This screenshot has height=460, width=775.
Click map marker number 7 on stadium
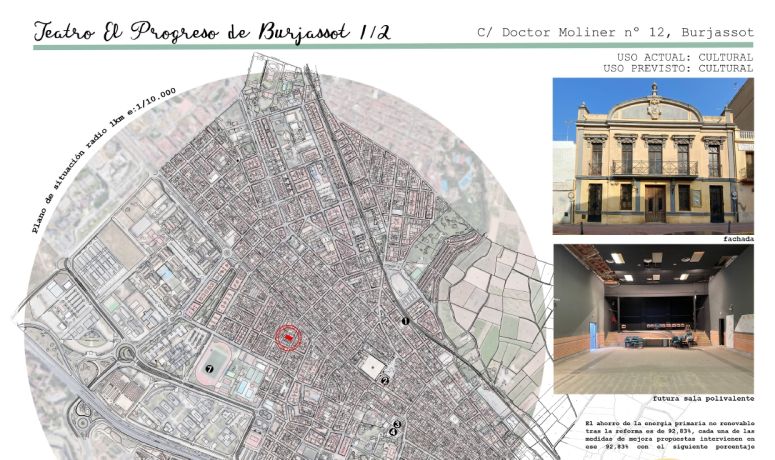209,369
